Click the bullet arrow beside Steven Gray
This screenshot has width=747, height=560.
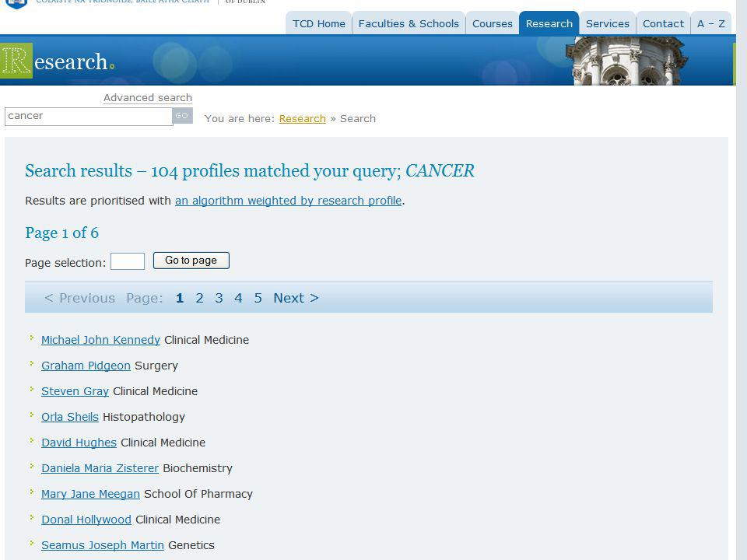click(31, 389)
